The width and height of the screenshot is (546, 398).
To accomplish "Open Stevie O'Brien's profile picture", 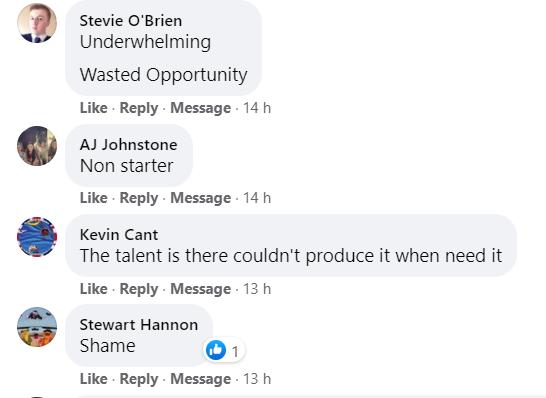I will coord(37,23).
